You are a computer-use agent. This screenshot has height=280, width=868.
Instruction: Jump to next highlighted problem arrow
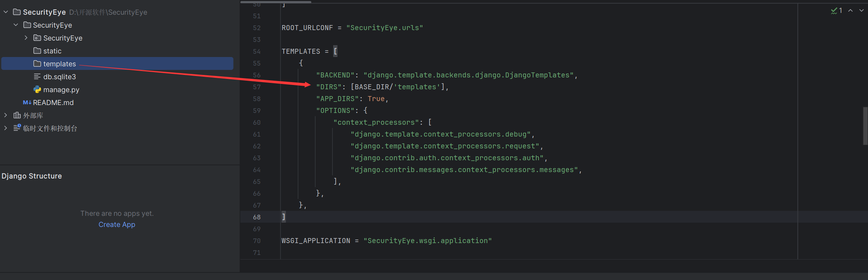[x=862, y=11]
